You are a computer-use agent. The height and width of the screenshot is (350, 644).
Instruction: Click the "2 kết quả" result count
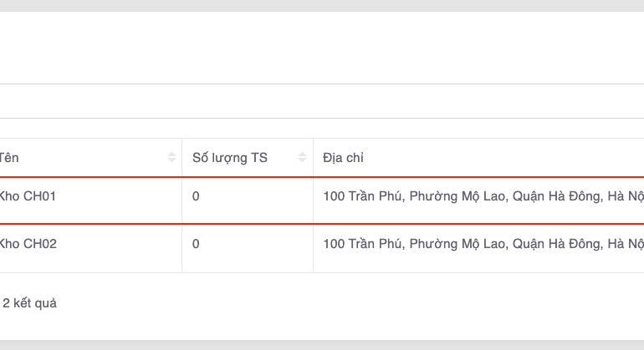pos(30,303)
